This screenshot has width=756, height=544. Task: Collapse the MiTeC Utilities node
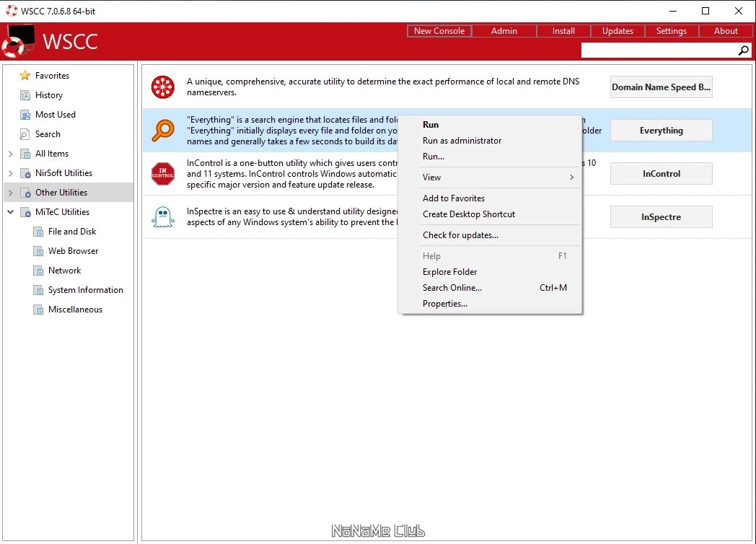click(10, 211)
